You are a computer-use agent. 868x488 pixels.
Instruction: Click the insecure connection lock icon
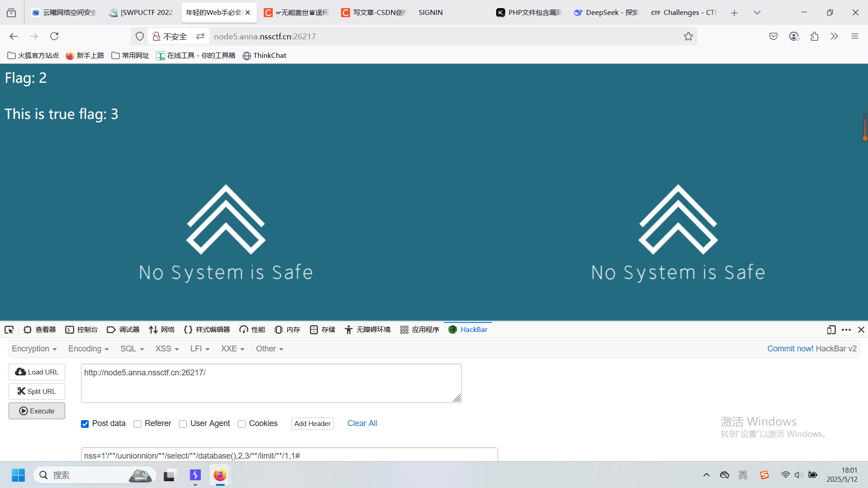pyautogui.click(x=157, y=36)
